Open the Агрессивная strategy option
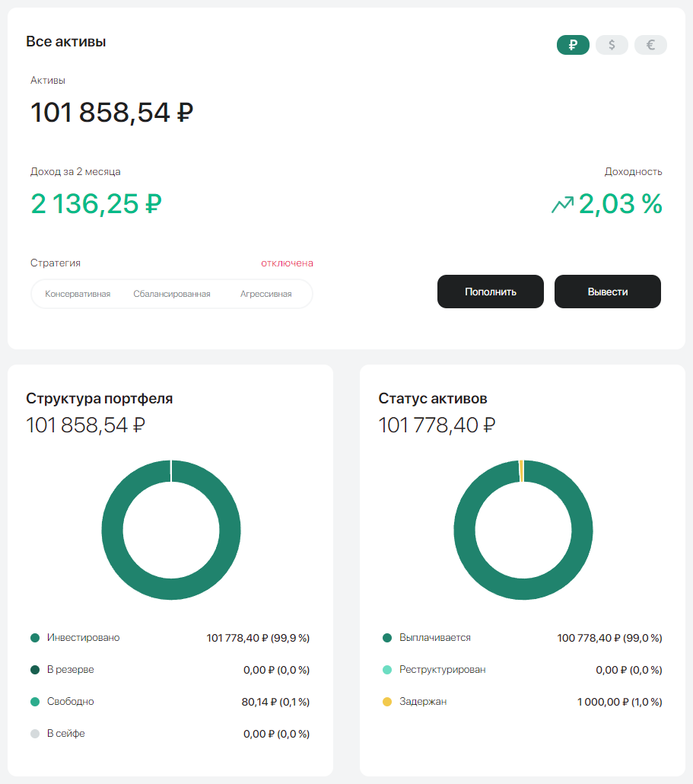Viewport: 693px width, 784px height. (x=265, y=292)
